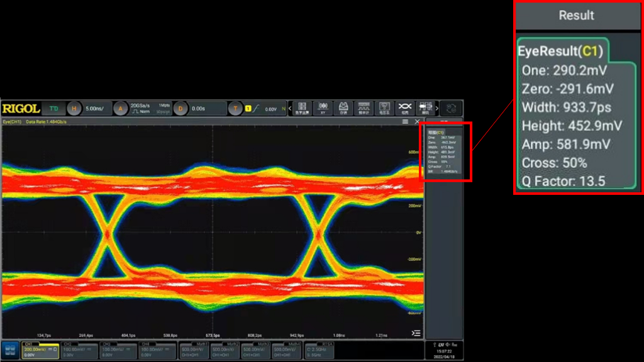The width and height of the screenshot is (644, 362).
Task: Show more tools with right chevron
Action: [437, 108]
